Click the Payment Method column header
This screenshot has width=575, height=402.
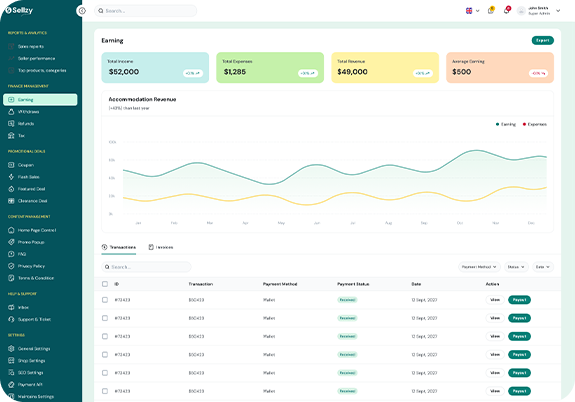point(280,284)
